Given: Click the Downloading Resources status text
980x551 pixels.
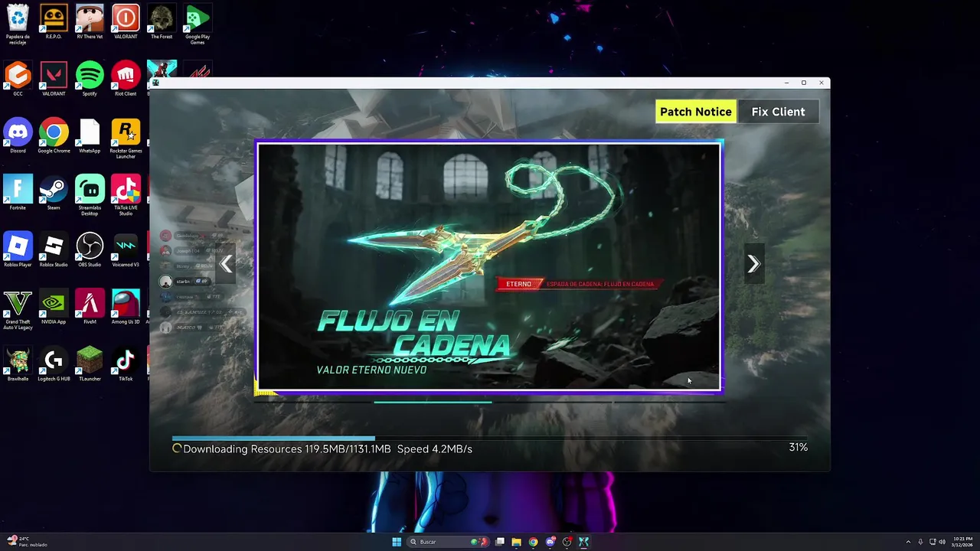Looking at the screenshot, I should (328, 449).
